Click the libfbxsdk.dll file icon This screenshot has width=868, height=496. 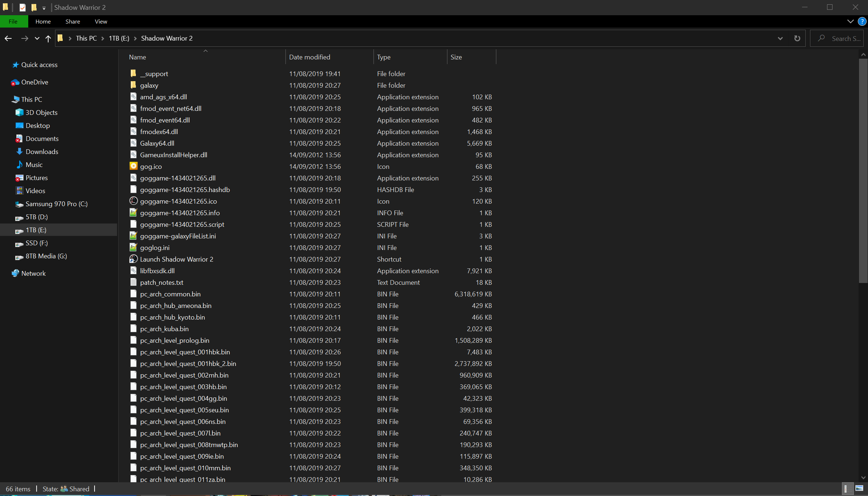(133, 271)
